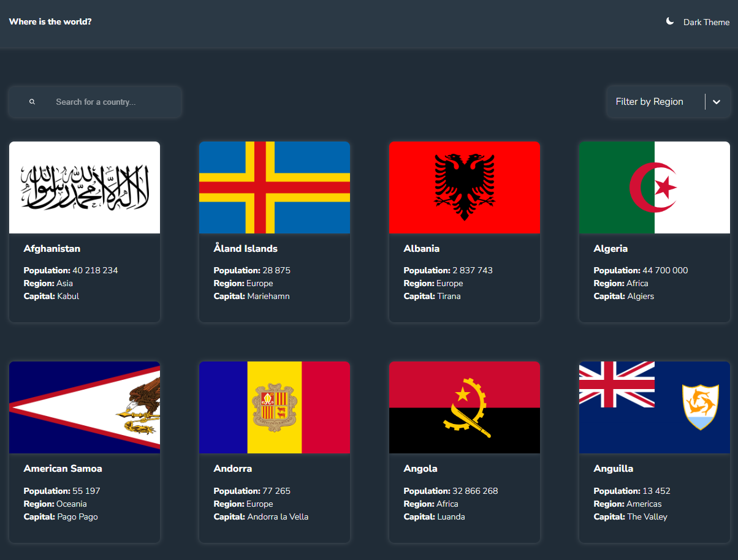Open the Filter by Region dropdown

click(668, 102)
